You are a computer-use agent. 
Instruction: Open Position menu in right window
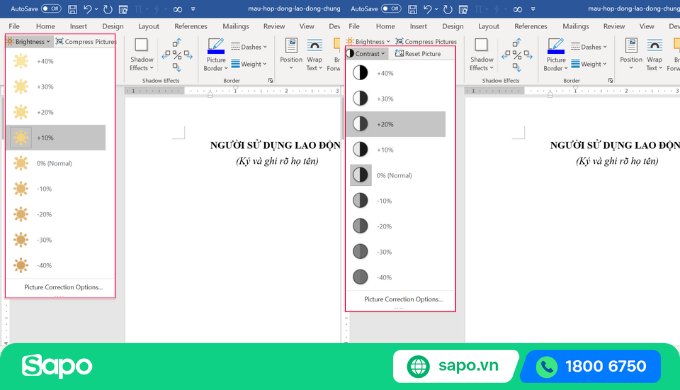pos(631,55)
